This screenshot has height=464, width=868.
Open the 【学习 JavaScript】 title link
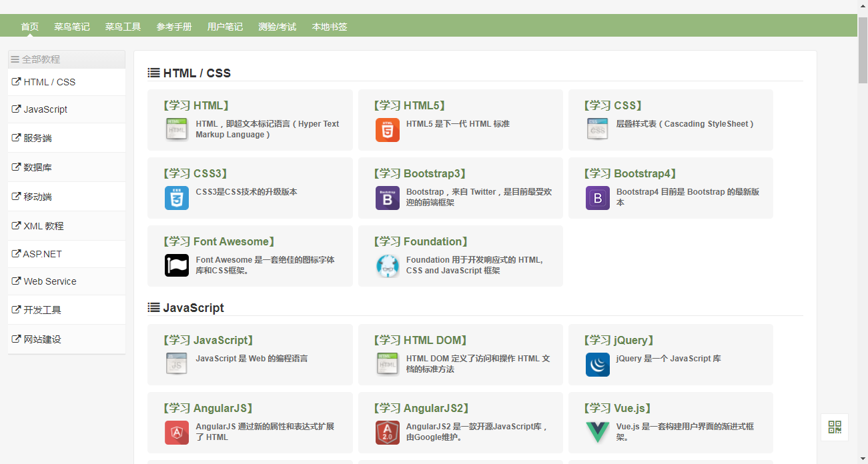click(x=208, y=340)
